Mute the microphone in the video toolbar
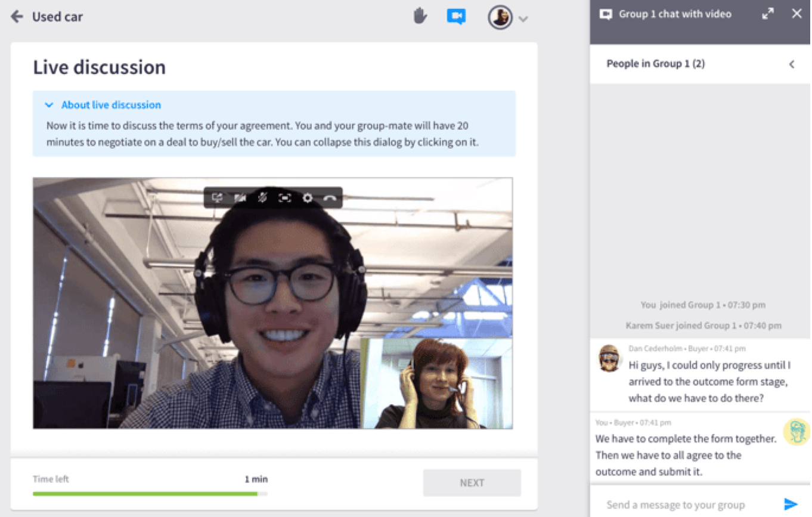Screen dimensions: 812x517 pos(262,198)
